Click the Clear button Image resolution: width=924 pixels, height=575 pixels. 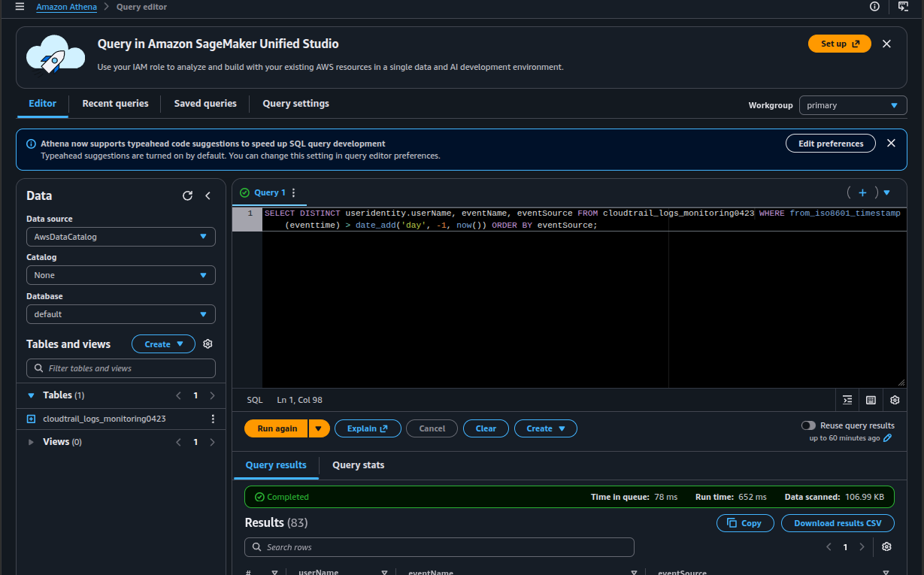(486, 428)
